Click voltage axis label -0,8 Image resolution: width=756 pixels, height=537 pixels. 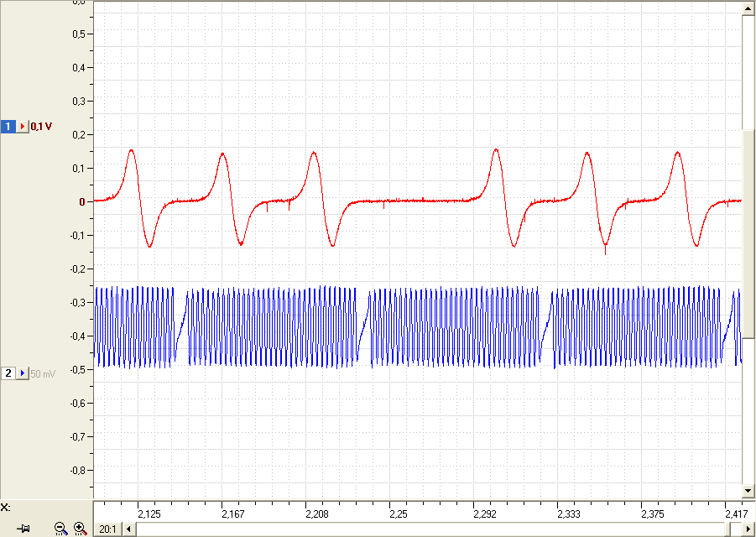(78, 470)
